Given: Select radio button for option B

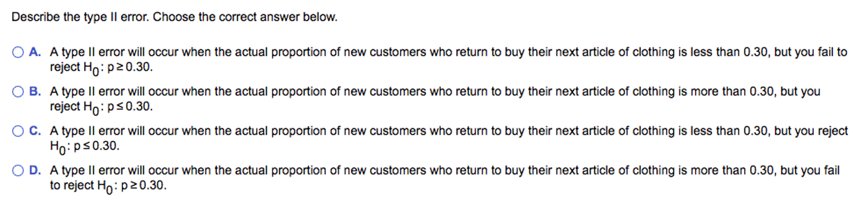Looking at the screenshot, I should pos(18,92).
